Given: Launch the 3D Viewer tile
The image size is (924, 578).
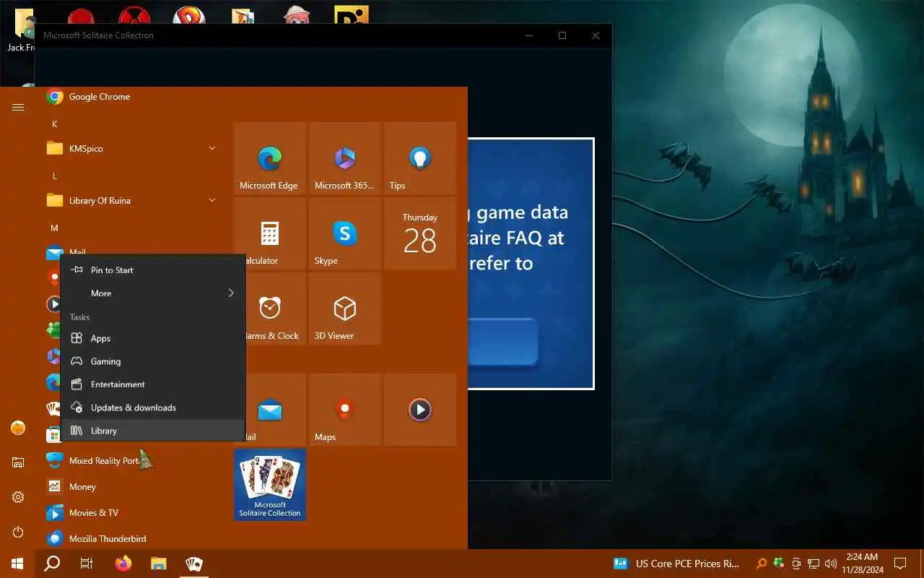Looking at the screenshot, I should click(x=344, y=309).
